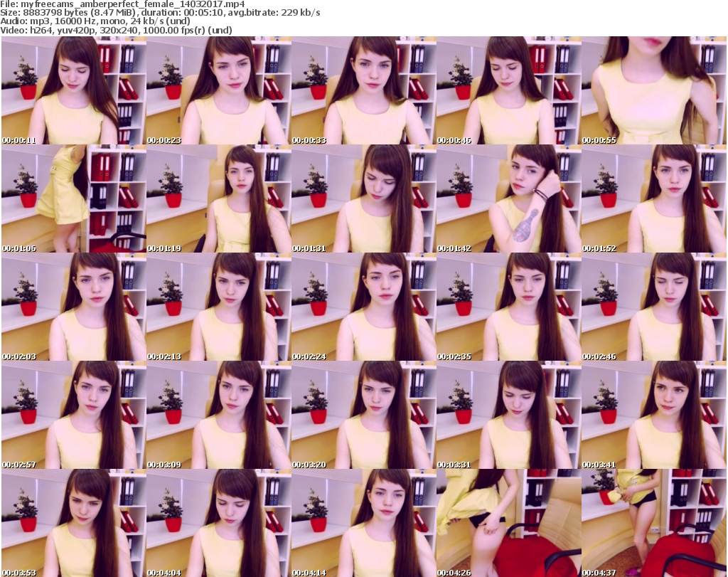Click the thumbnail at 00:02:13
The height and width of the screenshot is (577, 728).
219,307
